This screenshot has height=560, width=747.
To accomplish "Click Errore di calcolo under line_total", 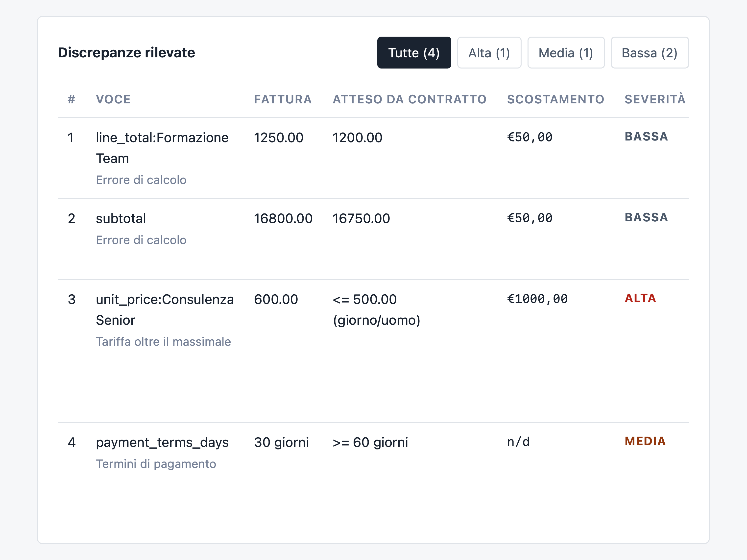I will (141, 180).
